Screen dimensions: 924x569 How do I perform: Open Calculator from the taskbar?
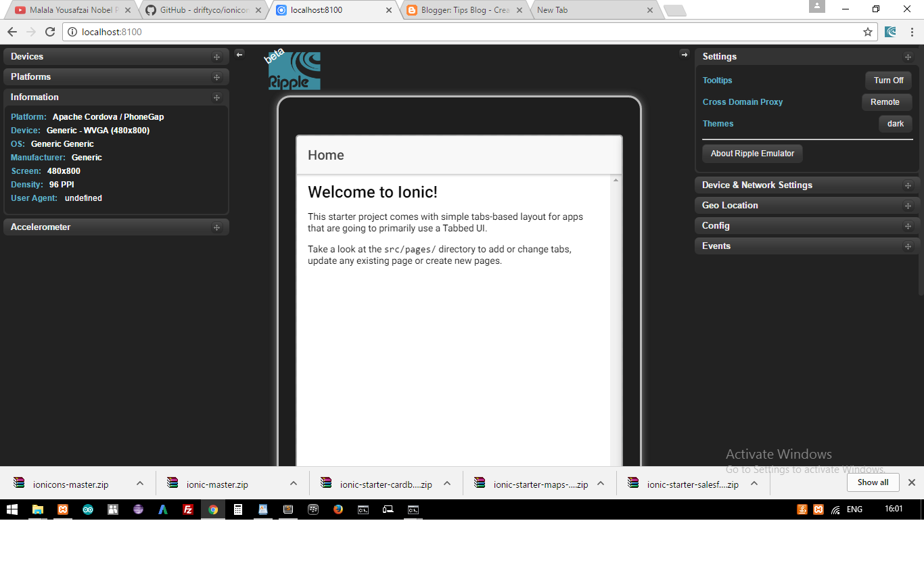point(238,509)
